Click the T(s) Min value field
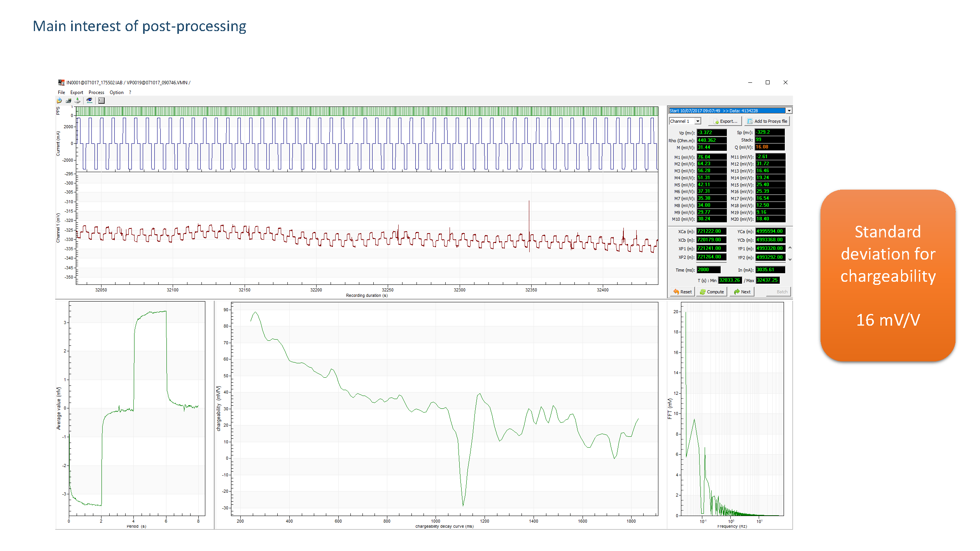The width and height of the screenshot is (980, 551). tap(730, 280)
